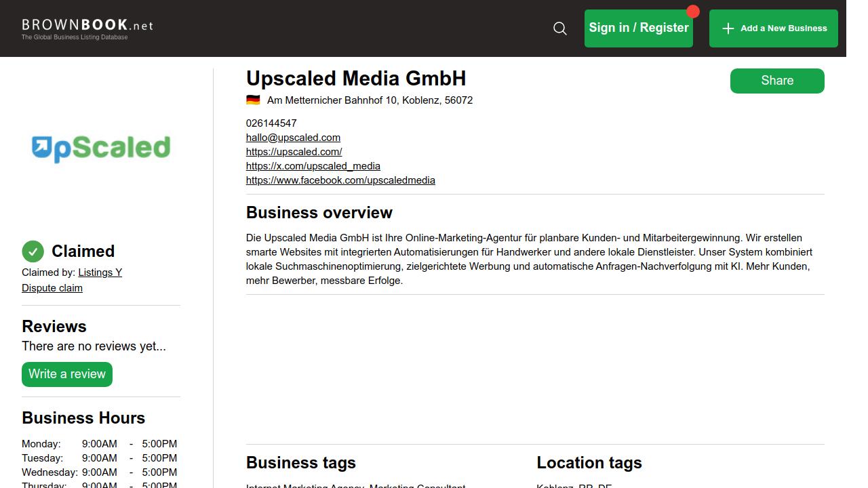Screen dimensions: 868x488
Task: Click the UpScaled company logo
Action: (101, 148)
